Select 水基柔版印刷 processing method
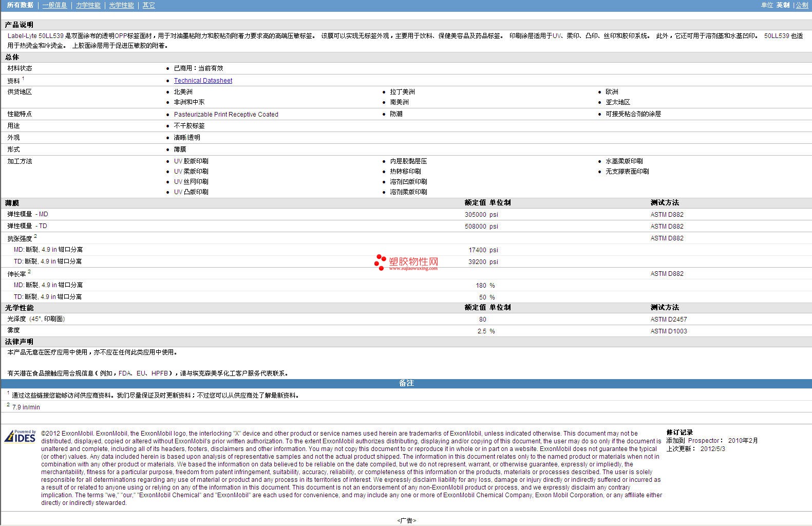 click(624, 161)
